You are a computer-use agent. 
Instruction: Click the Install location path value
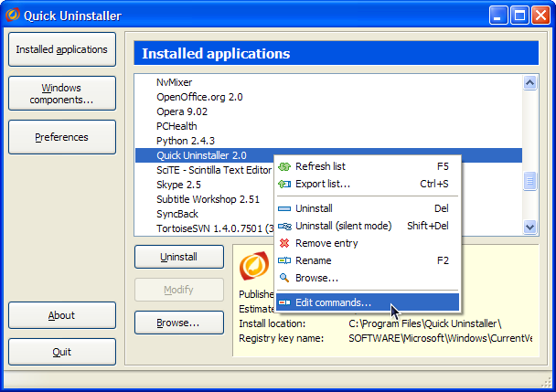pyautogui.click(x=425, y=323)
